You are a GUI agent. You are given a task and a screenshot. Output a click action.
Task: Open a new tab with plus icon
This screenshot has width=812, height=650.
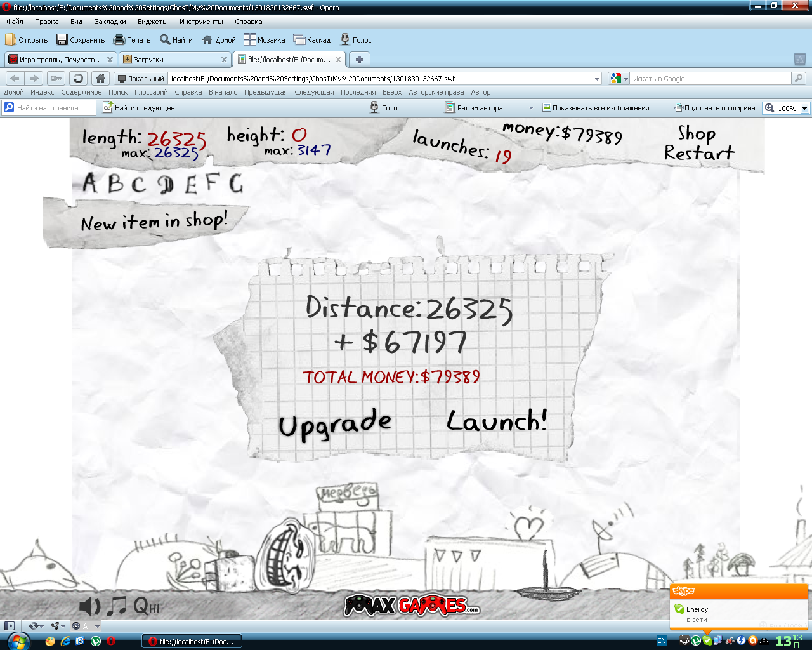[x=359, y=60]
